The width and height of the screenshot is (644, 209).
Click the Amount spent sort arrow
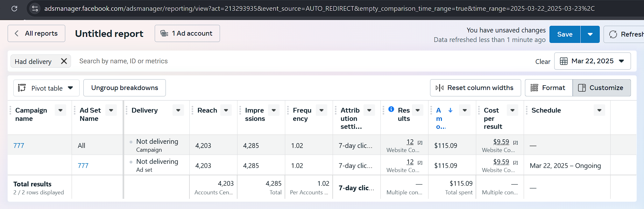450,110
